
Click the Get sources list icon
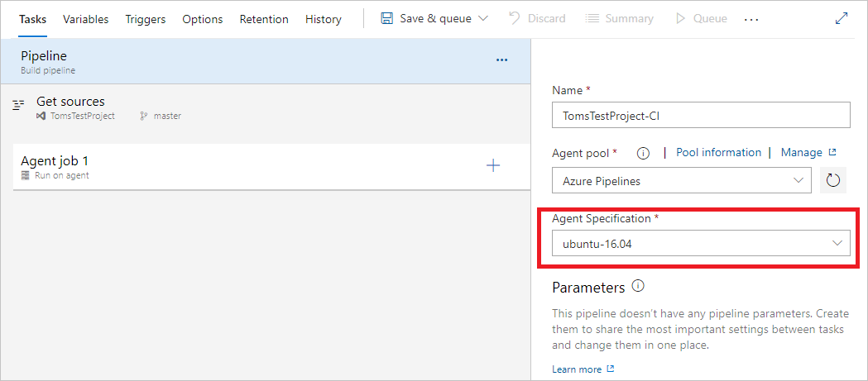(x=19, y=106)
